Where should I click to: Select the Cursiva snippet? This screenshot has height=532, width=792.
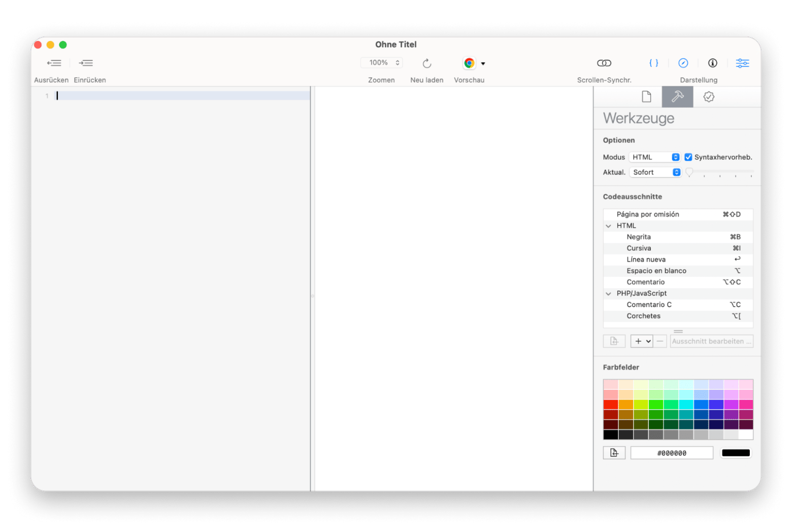click(x=678, y=248)
